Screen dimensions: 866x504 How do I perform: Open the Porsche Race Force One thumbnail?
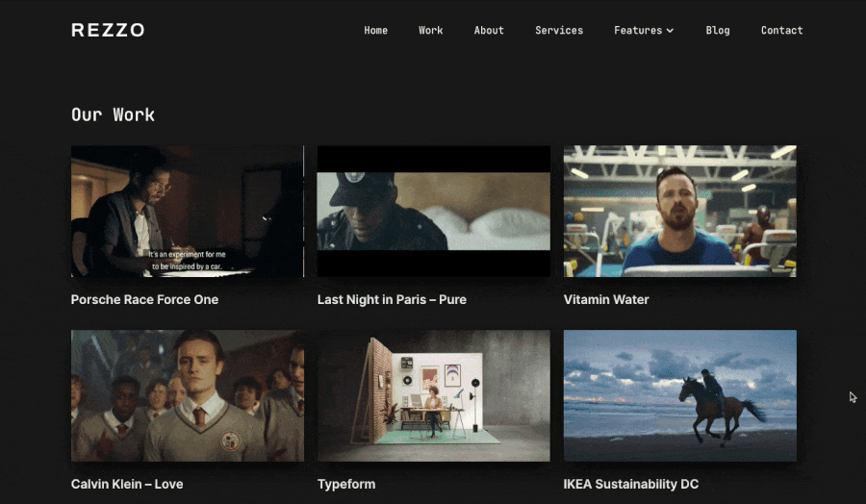(188, 211)
